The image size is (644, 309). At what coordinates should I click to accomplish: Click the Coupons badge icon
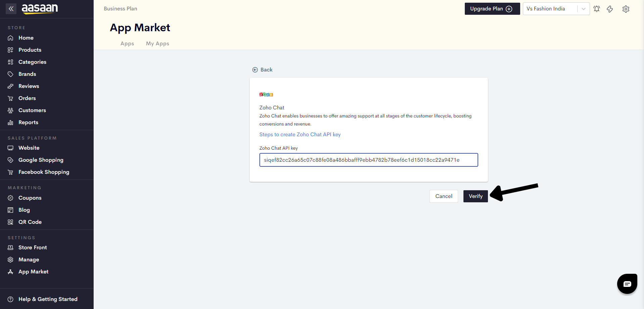[x=10, y=198]
